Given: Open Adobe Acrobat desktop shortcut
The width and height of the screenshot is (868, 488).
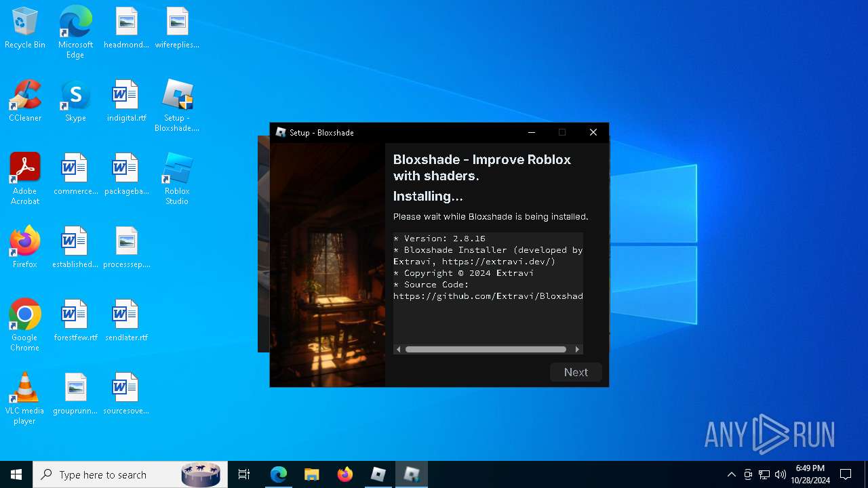Looking at the screenshot, I should 25,179.
